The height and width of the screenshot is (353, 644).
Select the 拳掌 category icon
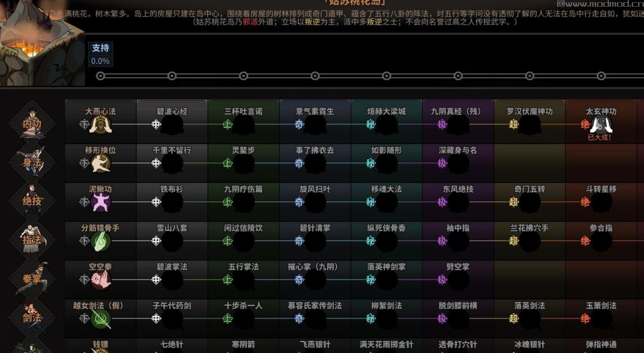[x=32, y=278]
